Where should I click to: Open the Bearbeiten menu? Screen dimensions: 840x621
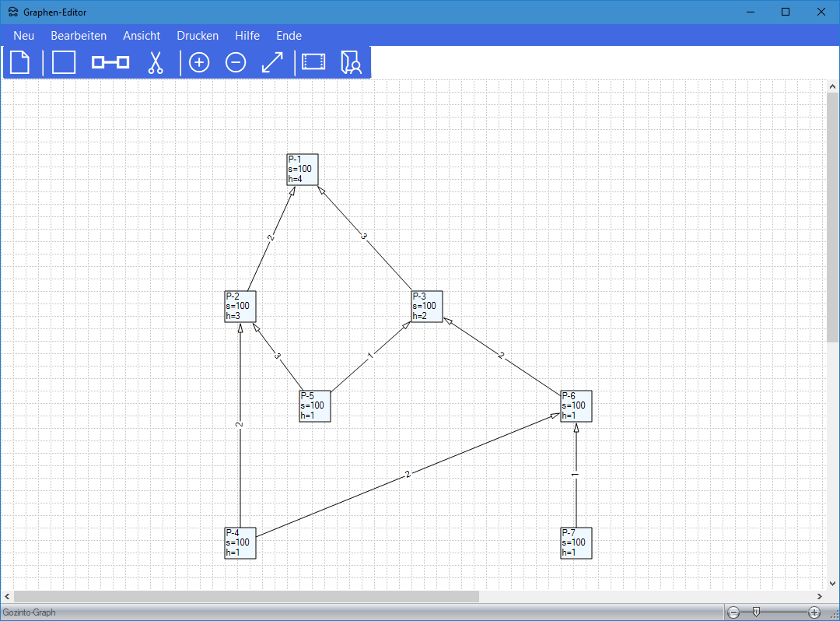79,36
